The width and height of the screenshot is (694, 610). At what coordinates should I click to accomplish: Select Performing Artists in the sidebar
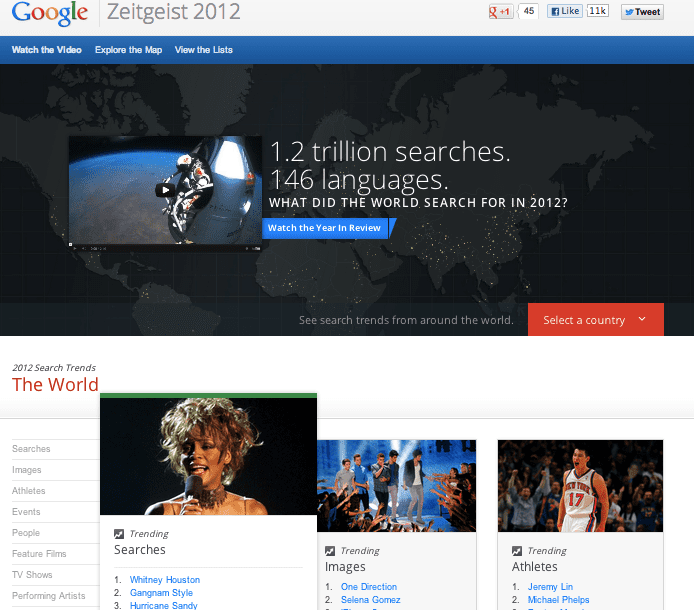[48, 595]
